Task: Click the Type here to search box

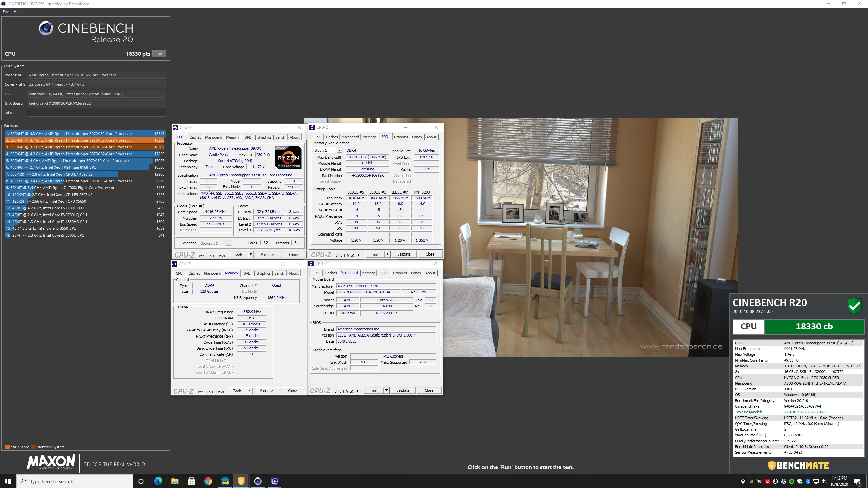Action: [x=75, y=481]
